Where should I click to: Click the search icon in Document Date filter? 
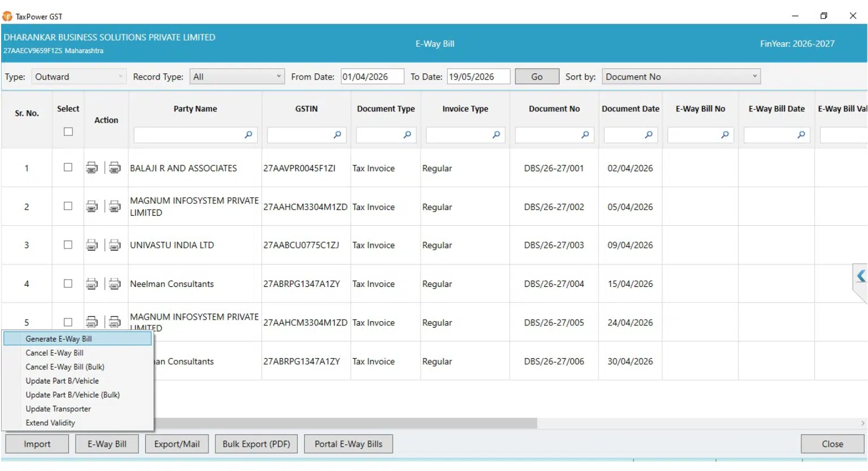(649, 135)
